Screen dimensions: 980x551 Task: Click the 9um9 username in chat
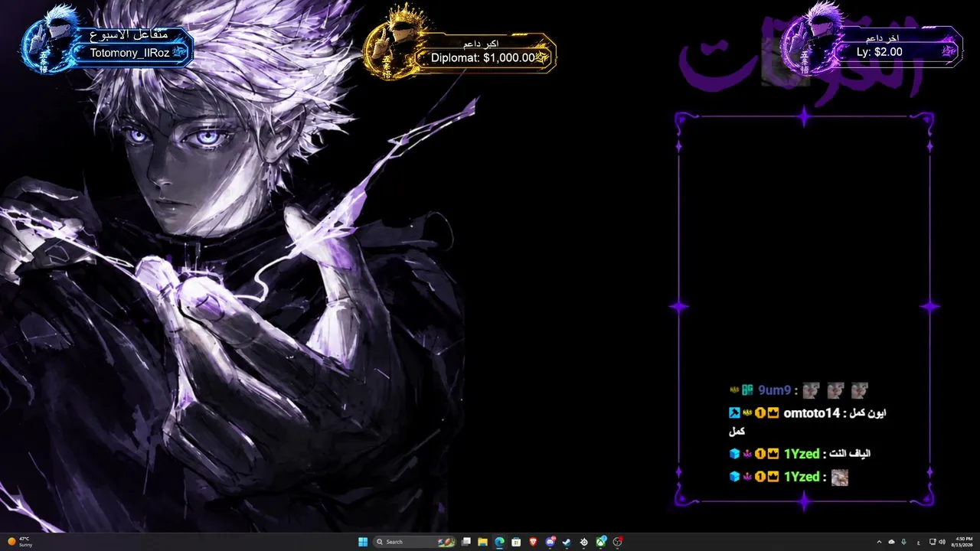pyautogui.click(x=774, y=390)
